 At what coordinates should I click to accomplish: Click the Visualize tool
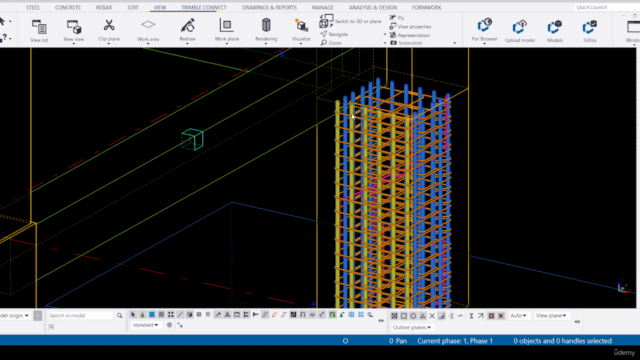click(x=301, y=30)
